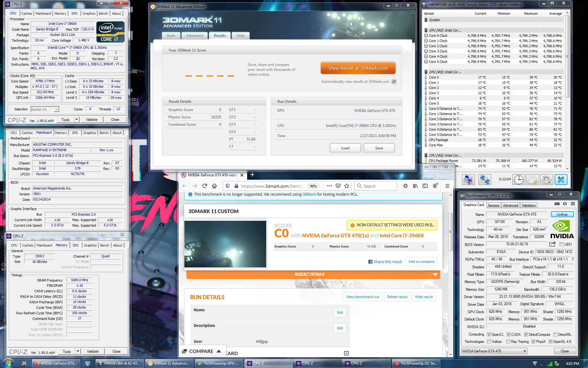Screen dimensions: 588x368
Task: Open HWiNFO monitor magnifier icon
Action: tap(468, 180)
